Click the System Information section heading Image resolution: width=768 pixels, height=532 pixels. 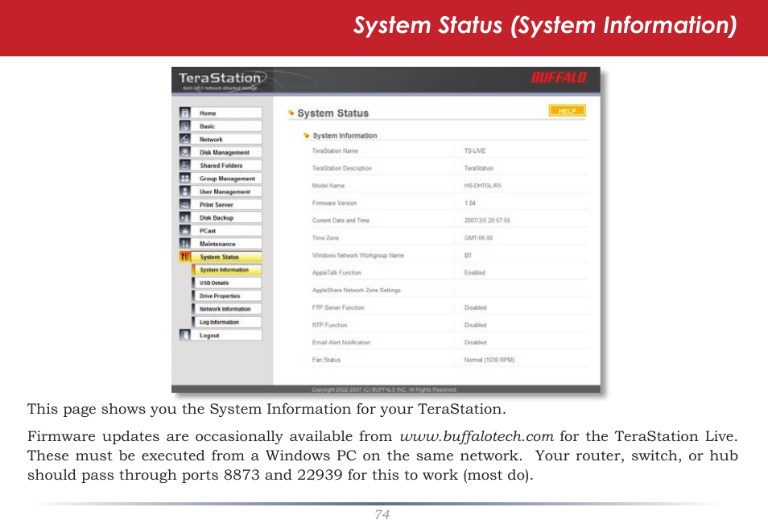pos(345,136)
